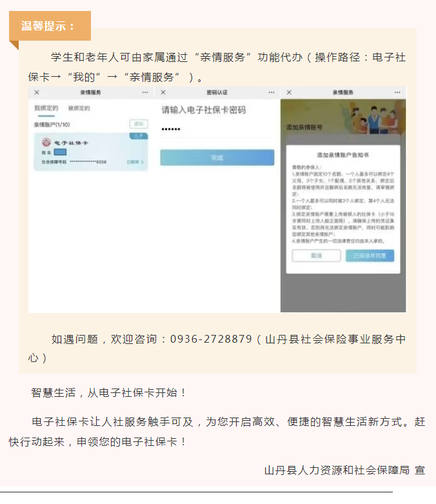Close the third 亲情服务 screen with X
This screenshot has height=504, width=436.
click(289, 92)
